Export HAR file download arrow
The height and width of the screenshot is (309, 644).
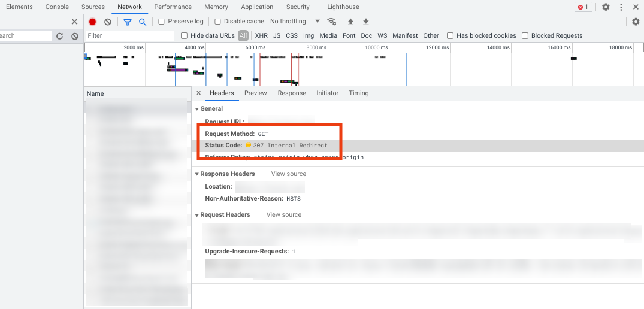point(365,22)
